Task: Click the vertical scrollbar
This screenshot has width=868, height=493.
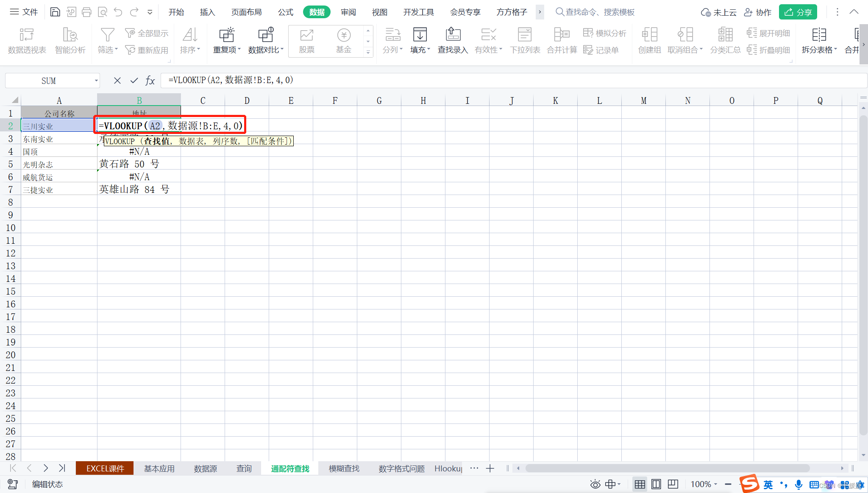Action: tap(863, 275)
